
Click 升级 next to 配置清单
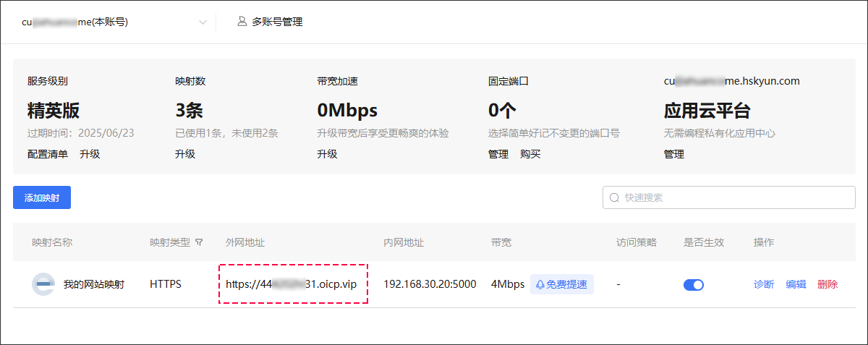click(90, 154)
